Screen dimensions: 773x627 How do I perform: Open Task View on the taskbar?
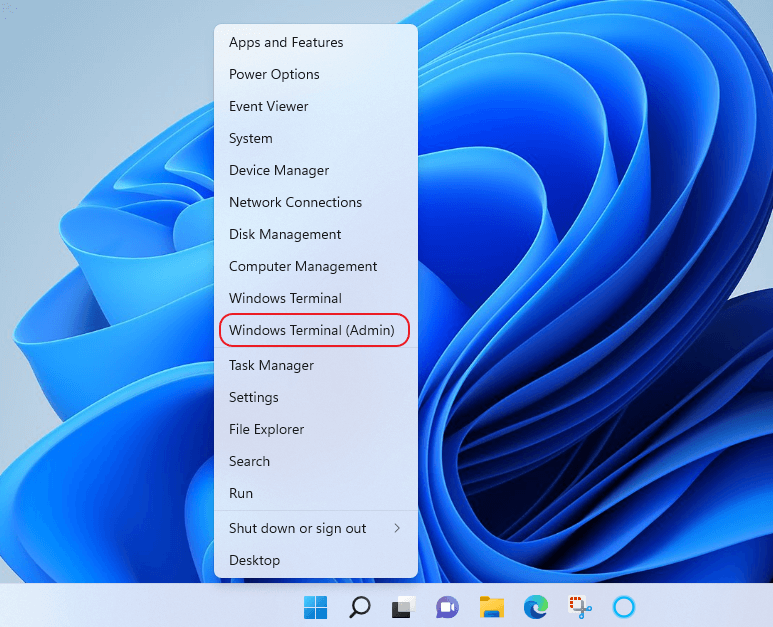point(403,607)
